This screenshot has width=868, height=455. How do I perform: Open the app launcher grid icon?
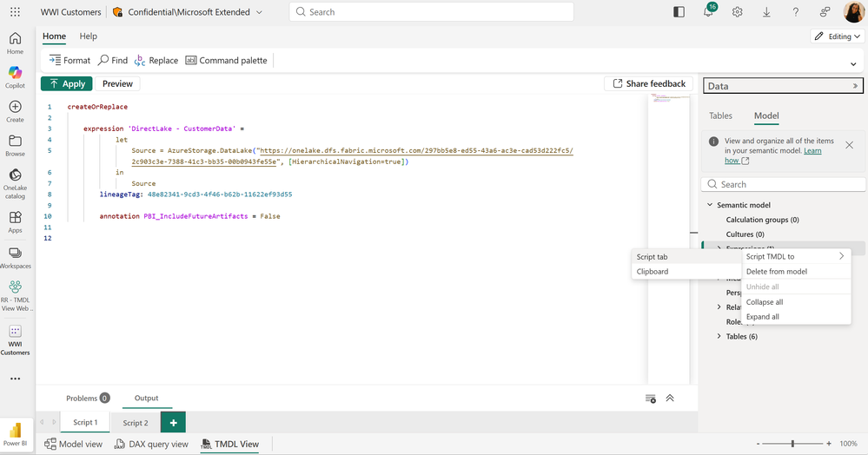point(15,11)
